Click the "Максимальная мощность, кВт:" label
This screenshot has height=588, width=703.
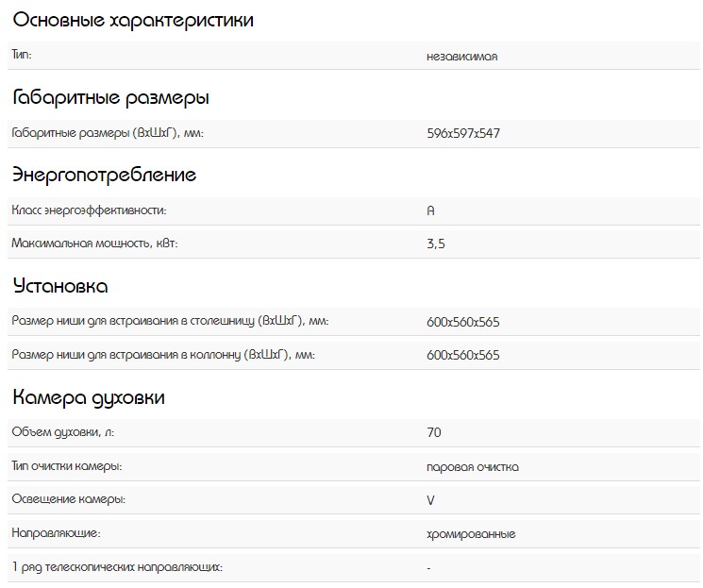point(94,244)
